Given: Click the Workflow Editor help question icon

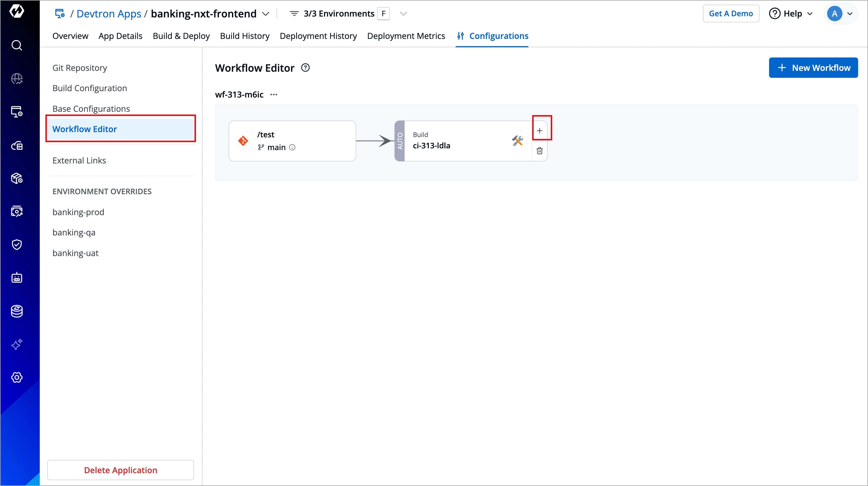Looking at the screenshot, I should [x=305, y=68].
